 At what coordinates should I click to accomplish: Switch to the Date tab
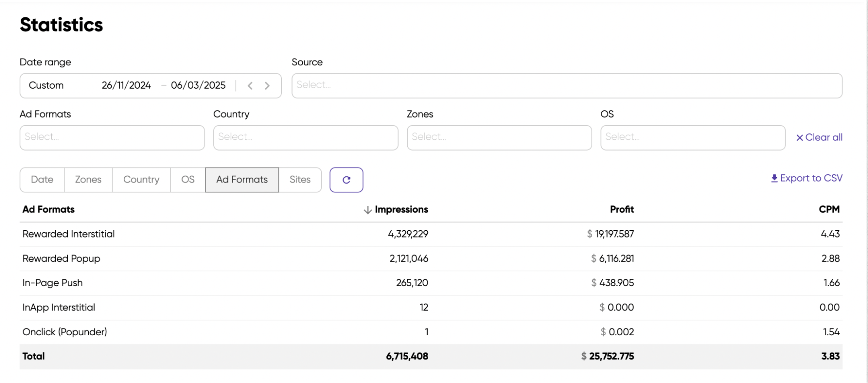coord(42,180)
